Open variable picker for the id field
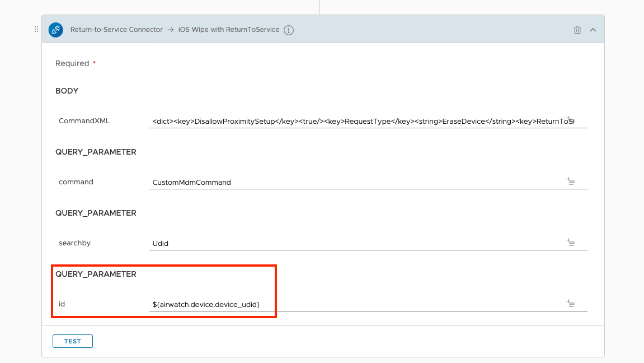The height and width of the screenshot is (363, 644). coord(570,303)
